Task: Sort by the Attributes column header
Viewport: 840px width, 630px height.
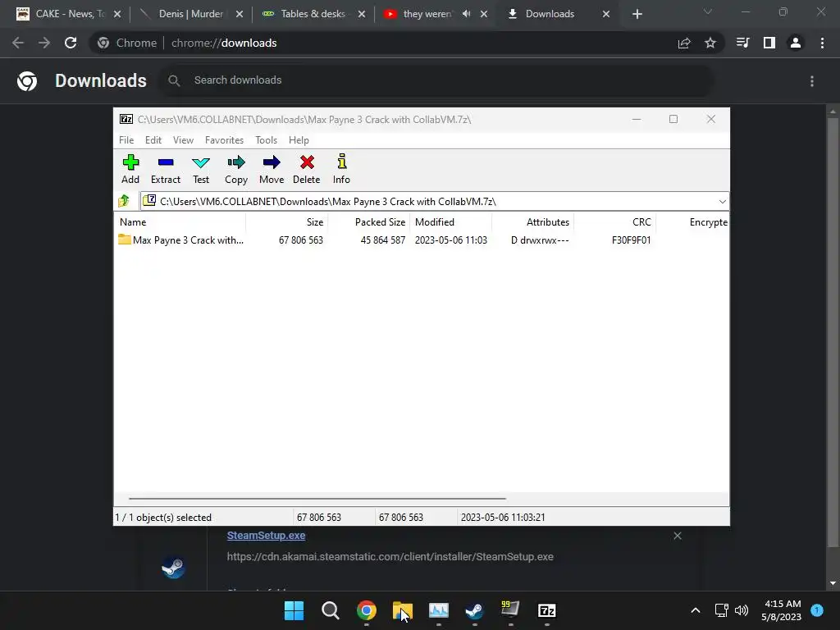Action: [533, 221]
